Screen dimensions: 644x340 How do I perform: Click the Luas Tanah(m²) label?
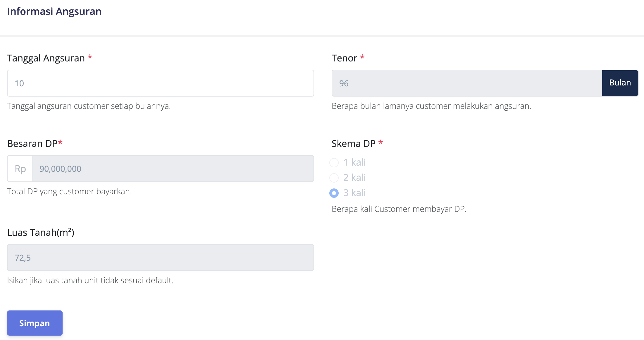pos(41,232)
